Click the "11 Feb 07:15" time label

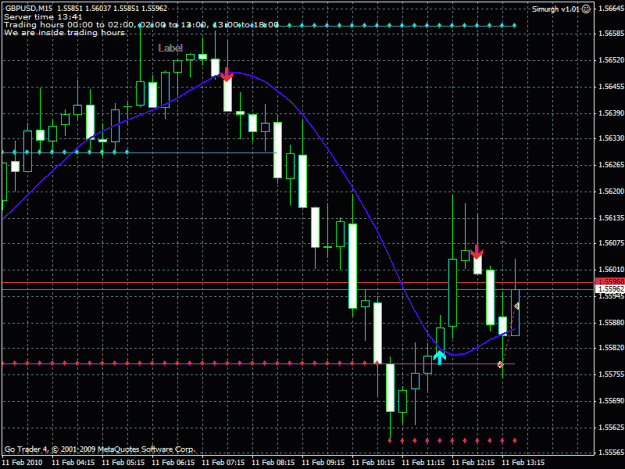pos(223,462)
